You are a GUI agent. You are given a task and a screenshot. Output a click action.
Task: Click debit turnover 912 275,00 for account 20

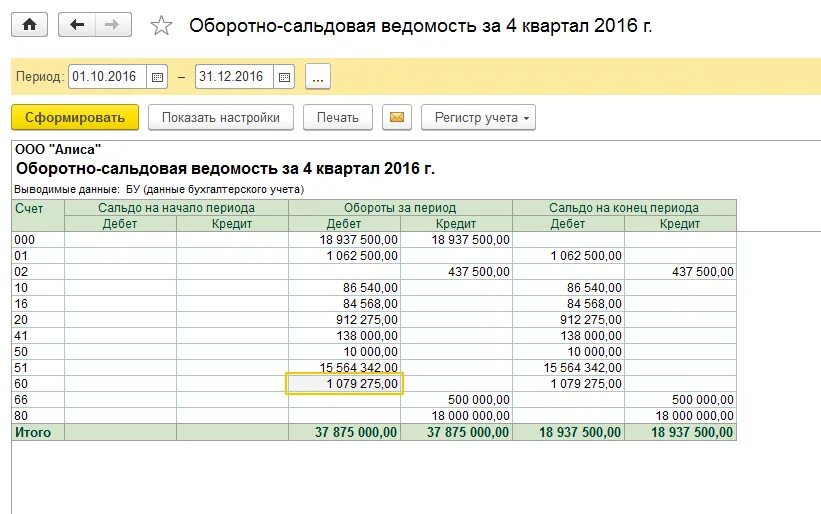(344, 320)
